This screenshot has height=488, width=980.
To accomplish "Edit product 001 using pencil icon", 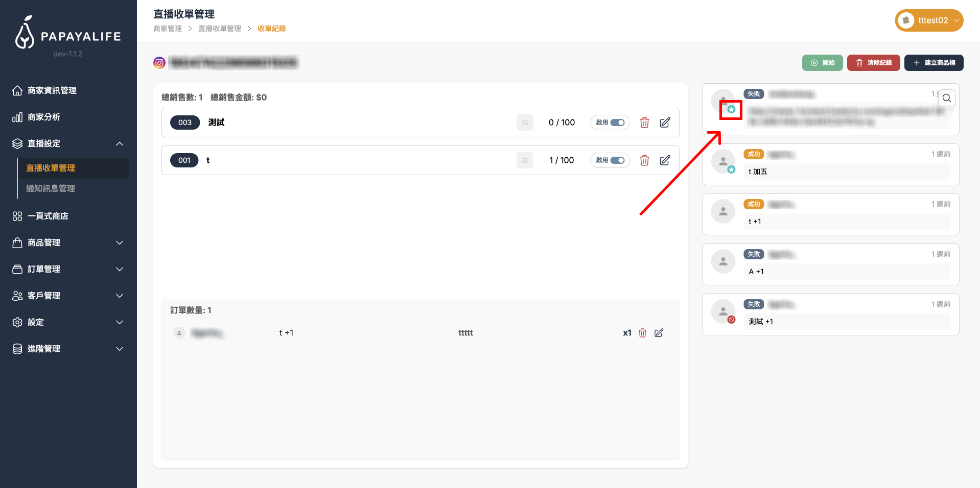I will pos(665,160).
